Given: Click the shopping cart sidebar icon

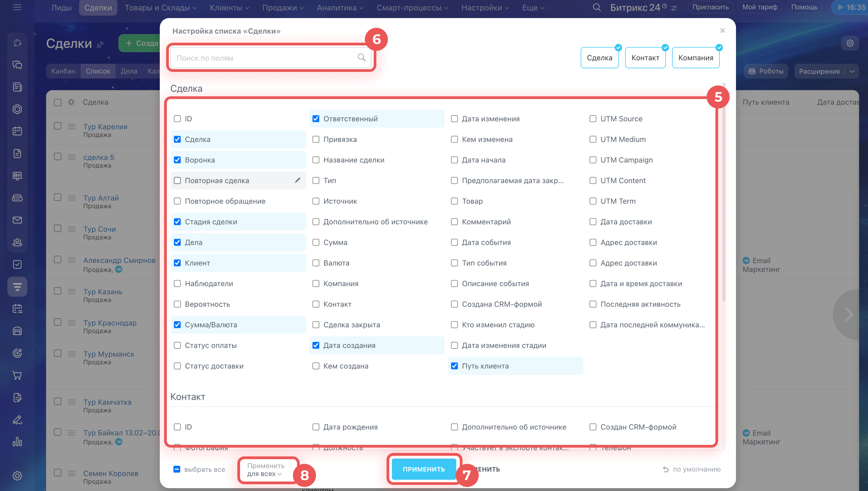Looking at the screenshot, I should point(17,375).
